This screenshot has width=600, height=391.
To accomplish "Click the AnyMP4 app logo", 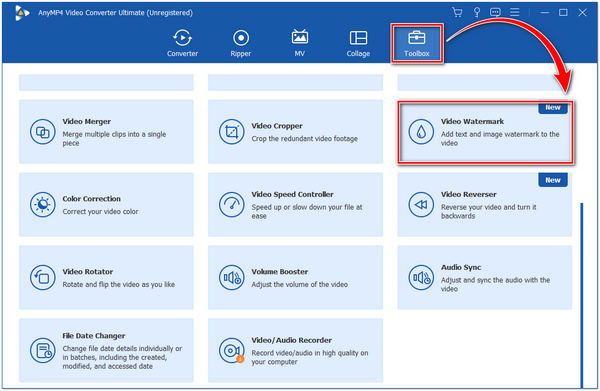I will pyautogui.click(x=22, y=13).
